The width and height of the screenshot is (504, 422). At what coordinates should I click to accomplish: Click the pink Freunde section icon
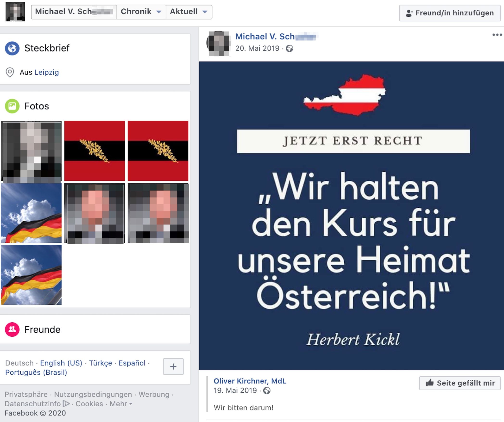click(x=12, y=329)
